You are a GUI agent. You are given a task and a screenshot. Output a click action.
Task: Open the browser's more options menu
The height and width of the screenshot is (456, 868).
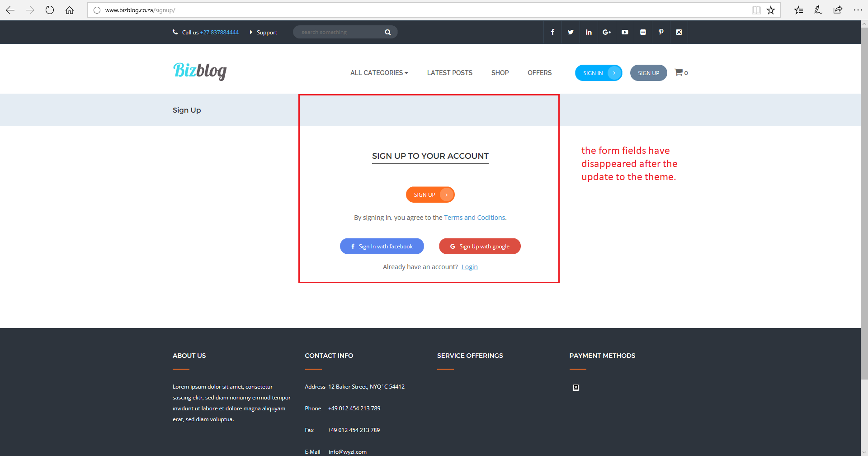pyautogui.click(x=859, y=9)
